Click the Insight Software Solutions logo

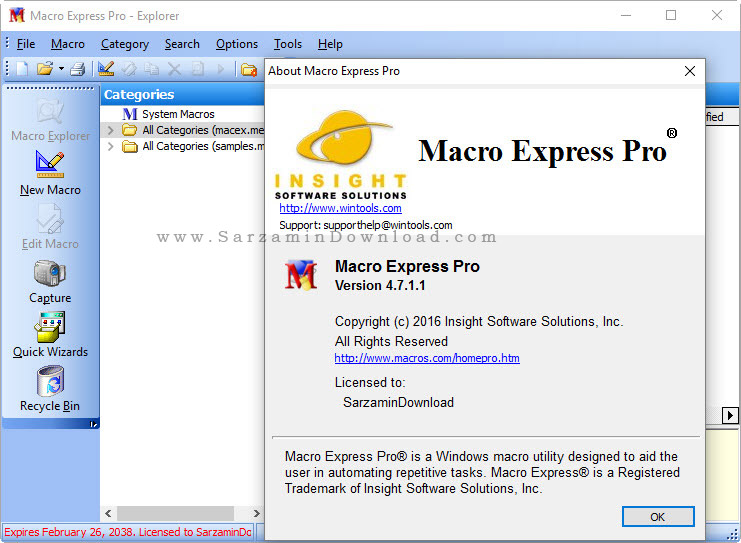[x=340, y=155]
